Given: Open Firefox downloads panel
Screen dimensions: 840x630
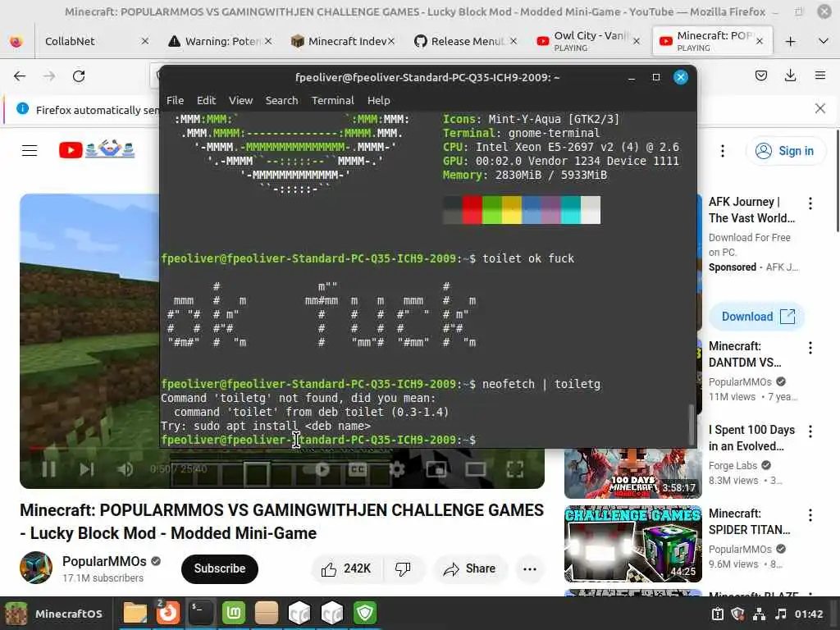Looking at the screenshot, I should pyautogui.click(x=790, y=75).
